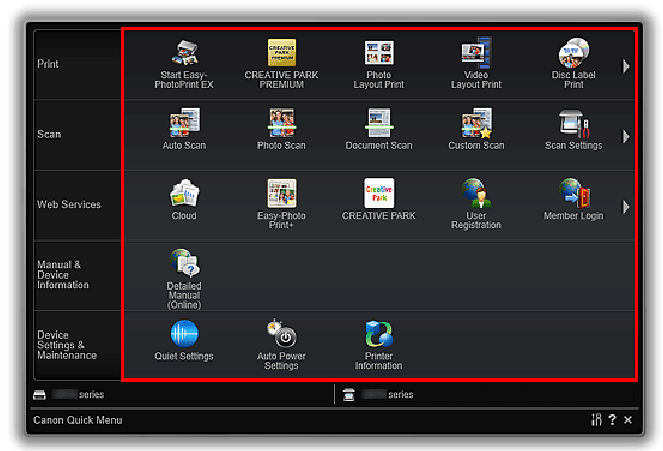Select Device Settings & Maintenance category
This screenshot has height=451, width=663.
click(77, 345)
